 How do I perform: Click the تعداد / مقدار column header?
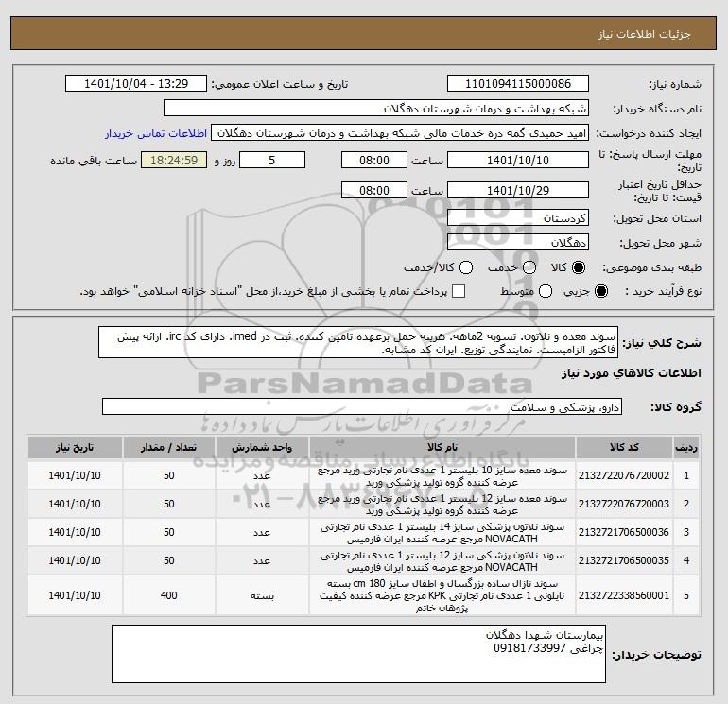point(168,447)
